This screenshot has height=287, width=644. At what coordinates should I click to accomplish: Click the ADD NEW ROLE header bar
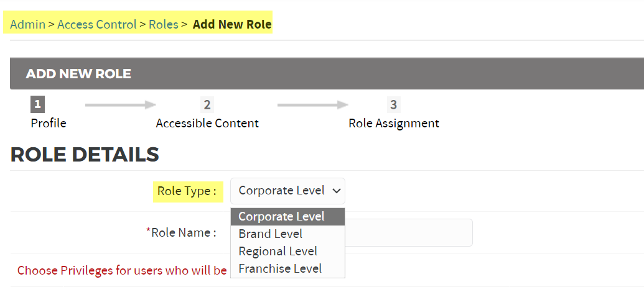(x=327, y=74)
